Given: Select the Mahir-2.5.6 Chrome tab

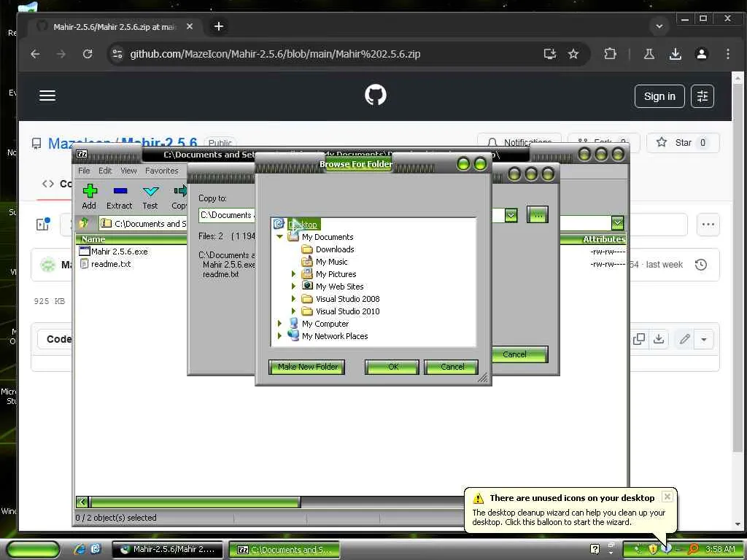Looking at the screenshot, I should tap(115, 27).
